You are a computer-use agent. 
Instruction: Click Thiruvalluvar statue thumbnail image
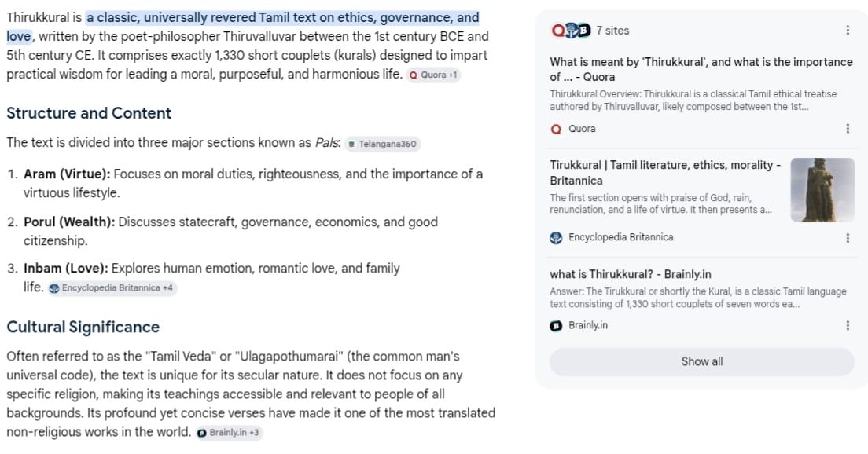click(822, 189)
